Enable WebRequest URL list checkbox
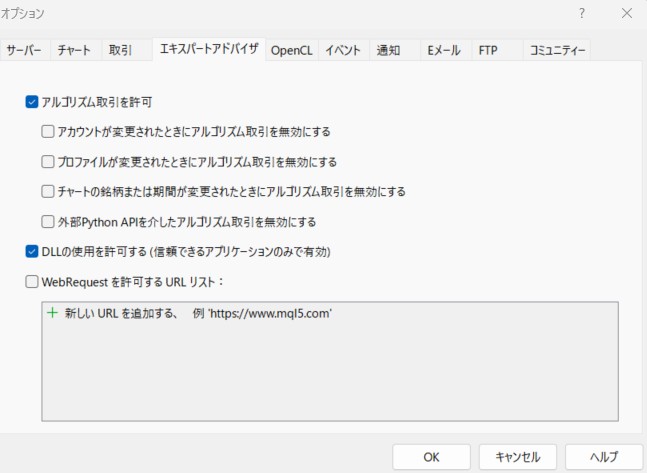 coord(32,282)
